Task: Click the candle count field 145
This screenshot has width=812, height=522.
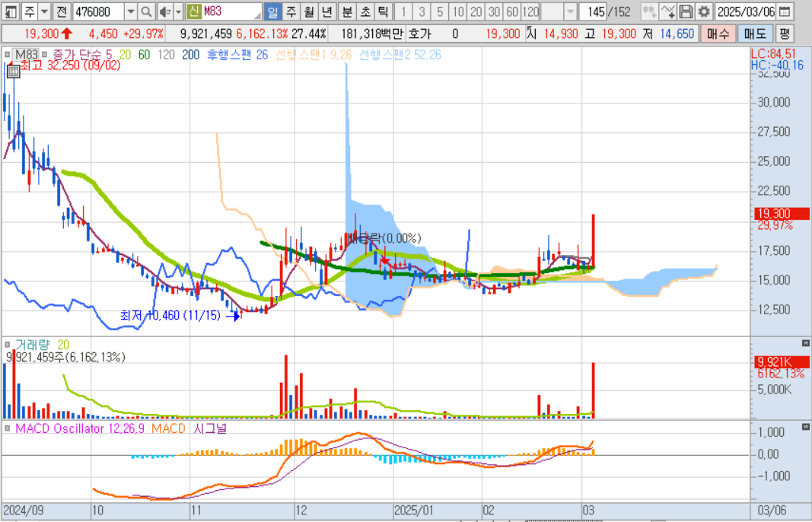Action: 592,11
